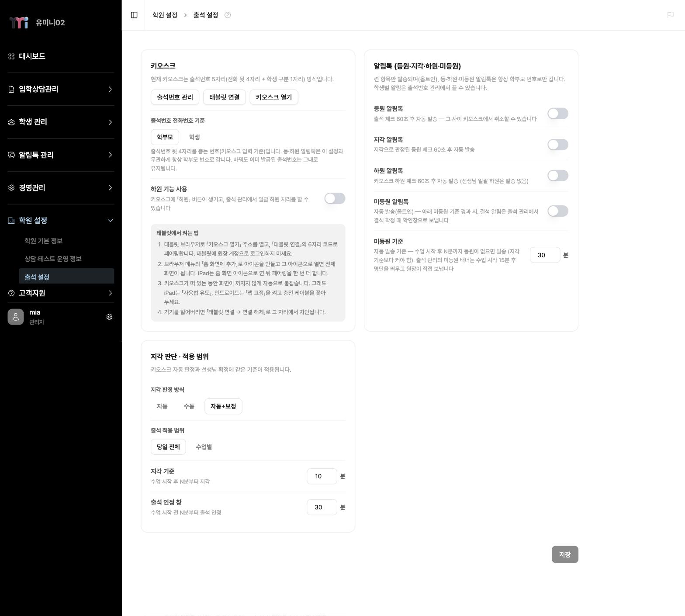Click the 고객지원 question-mark icon
This screenshot has height=616, width=685.
[x=11, y=293]
